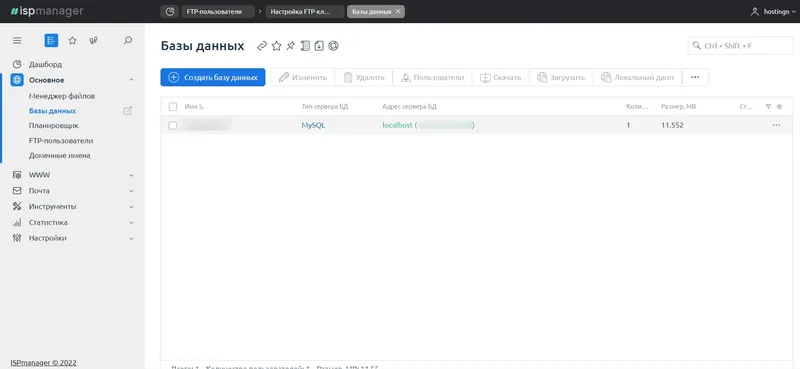
Task: Click the MySQL server type link
Action: tap(313, 125)
